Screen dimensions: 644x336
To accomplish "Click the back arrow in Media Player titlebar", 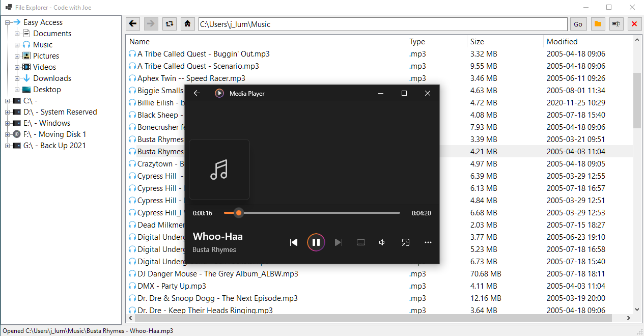I will (x=197, y=93).
